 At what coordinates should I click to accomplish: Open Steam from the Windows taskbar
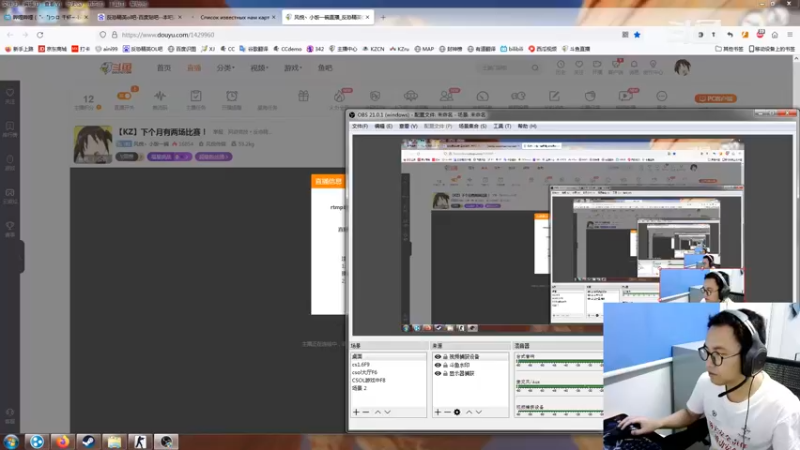pos(88,441)
